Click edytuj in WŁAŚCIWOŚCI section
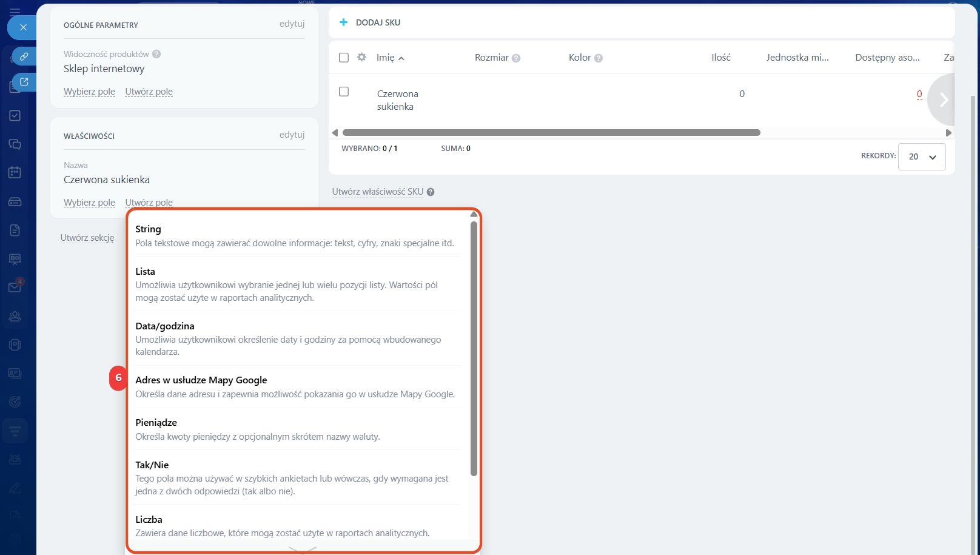The width and height of the screenshot is (980, 555). coord(292,135)
